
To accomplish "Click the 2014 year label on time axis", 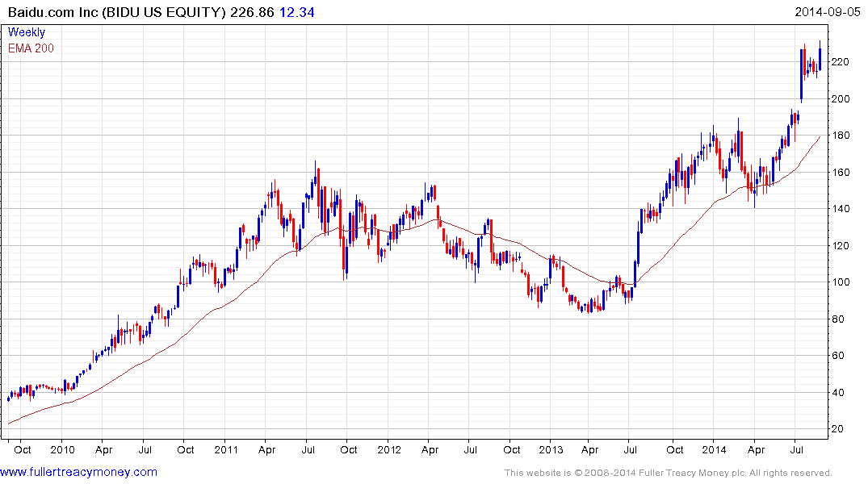I will pos(714,449).
